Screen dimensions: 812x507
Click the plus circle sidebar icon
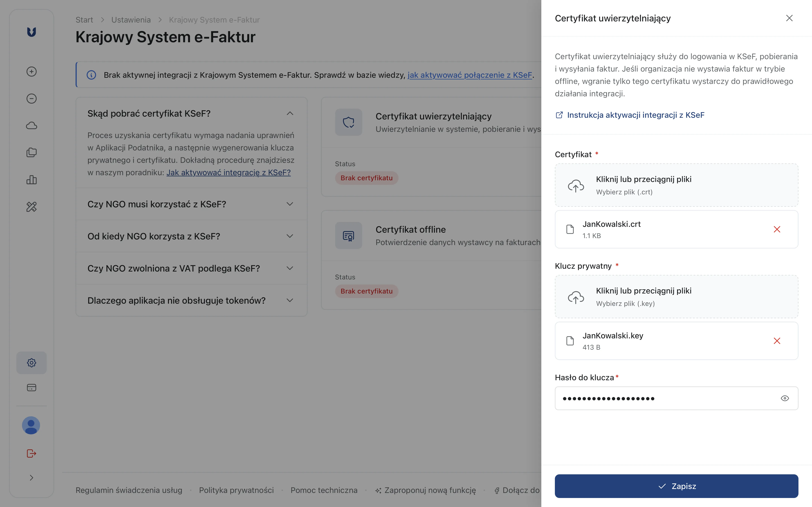click(32, 71)
